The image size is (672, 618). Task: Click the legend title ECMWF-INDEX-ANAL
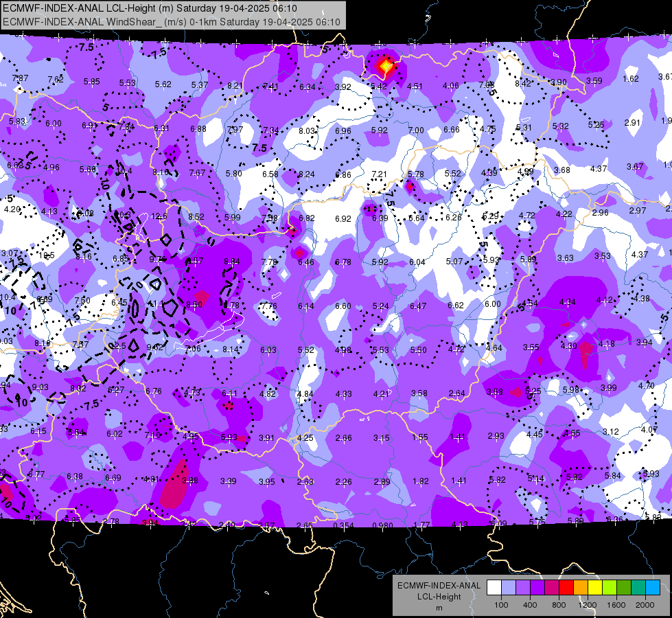coord(439,586)
